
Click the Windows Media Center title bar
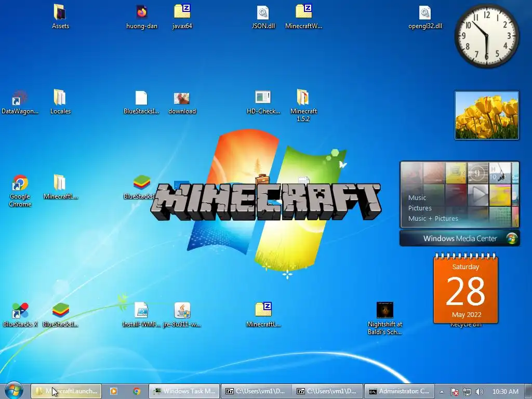[460, 238]
